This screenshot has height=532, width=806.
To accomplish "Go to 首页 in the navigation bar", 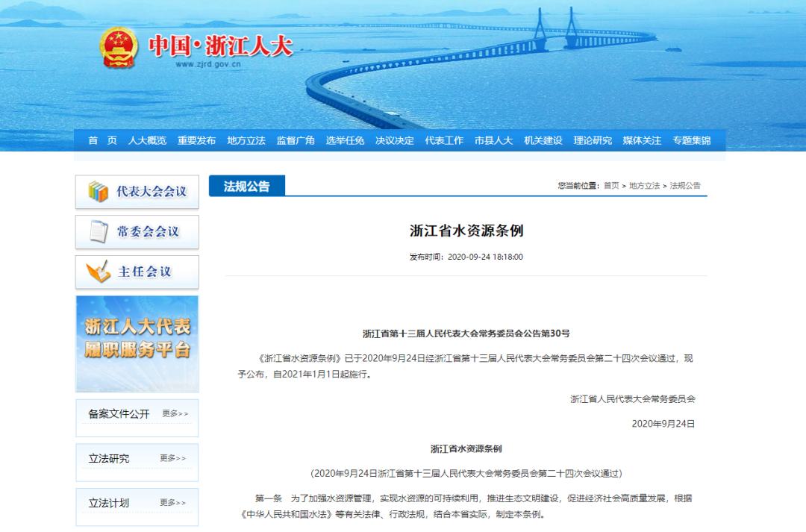I will click(x=102, y=140).
